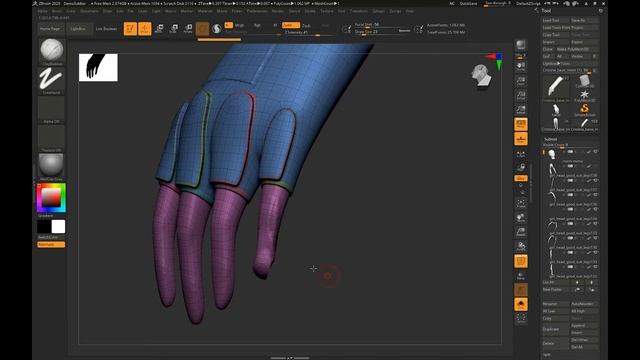This screenshot has width=640, height=360.
Task: Toggle PolyF polyframe display
Action: coord(521,261)
